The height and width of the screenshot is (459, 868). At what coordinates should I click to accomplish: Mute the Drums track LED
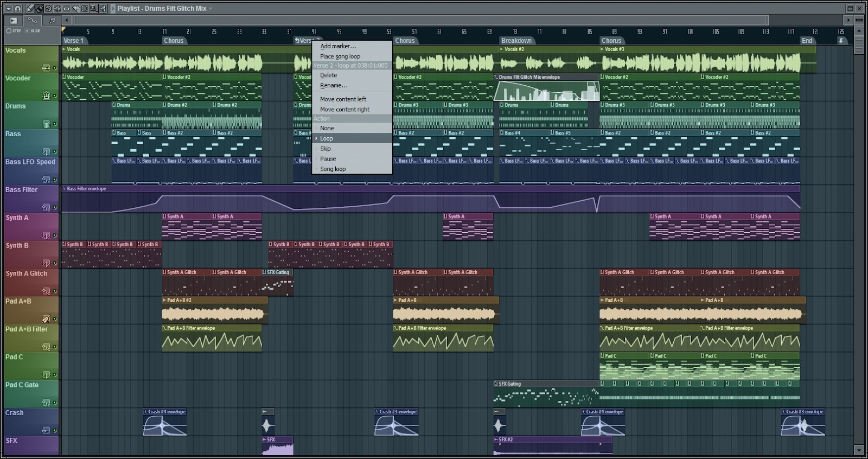coord(55,124)
